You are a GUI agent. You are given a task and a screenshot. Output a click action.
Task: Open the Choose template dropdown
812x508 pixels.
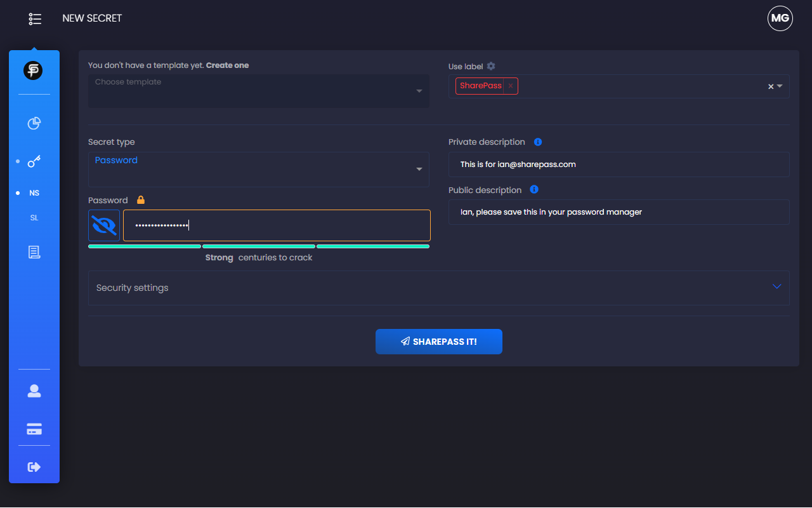[x=258, y=91]
